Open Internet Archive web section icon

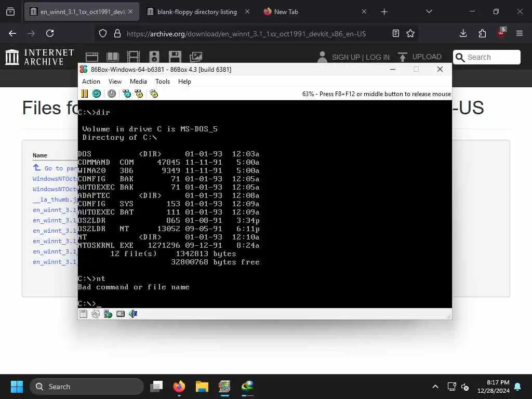(92, 57)
